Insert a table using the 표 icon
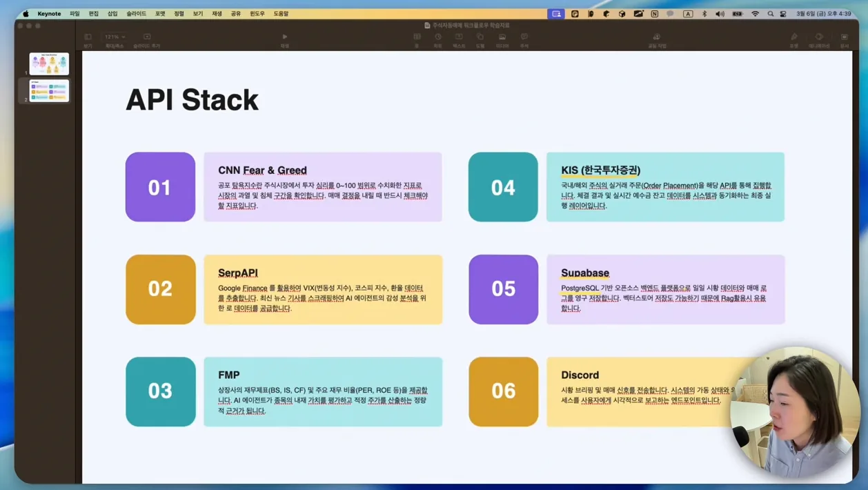This screenshot has width=868, height=490. [417, 39]
